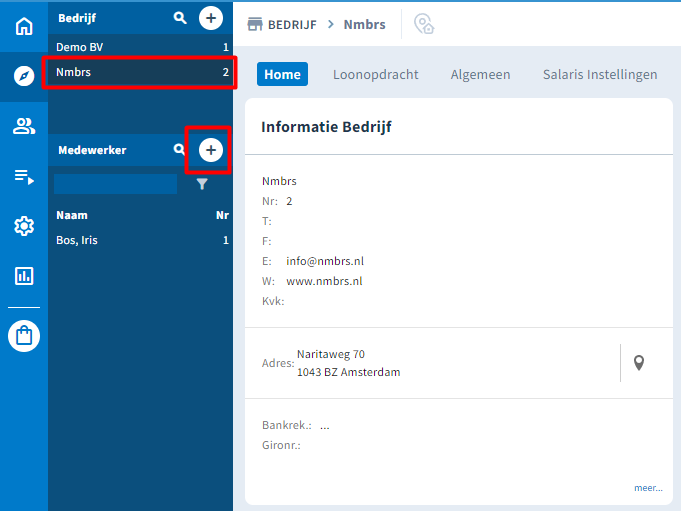This screenshot has width=681, height=511.
Task: Click the location home icon in header
Action: click(424, 24)
